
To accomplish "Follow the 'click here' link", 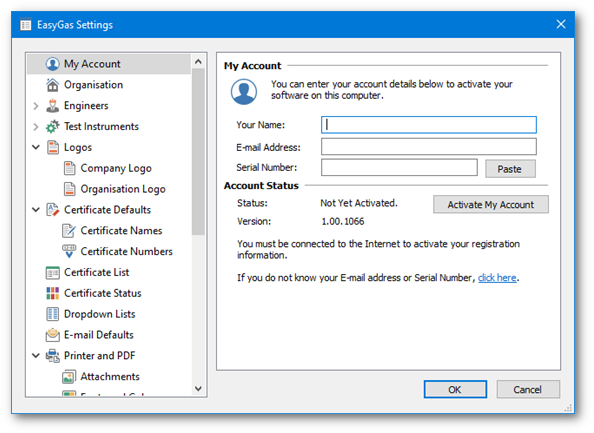I will (497, 278).
